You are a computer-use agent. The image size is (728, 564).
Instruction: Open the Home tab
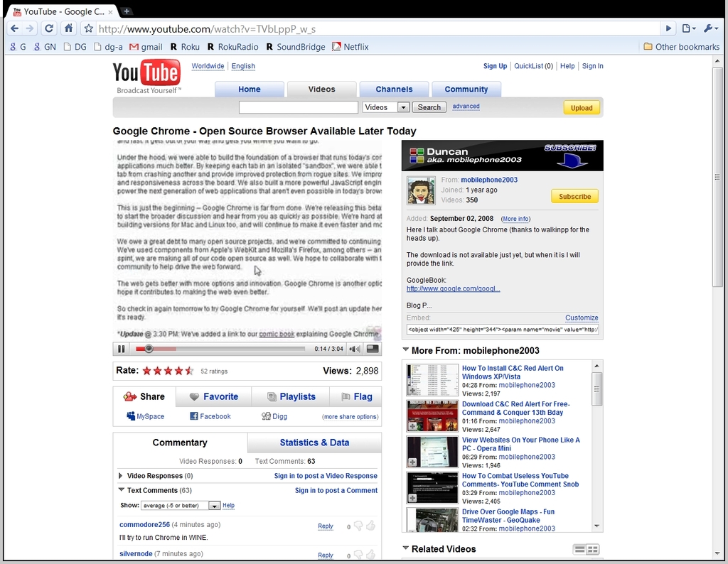250,89
